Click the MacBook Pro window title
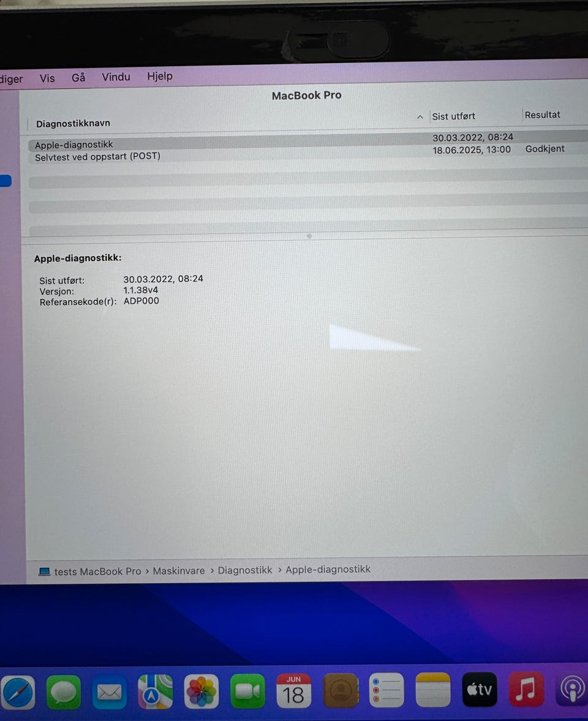The height and width of the screenshot is (721, 588). (306, 95)
